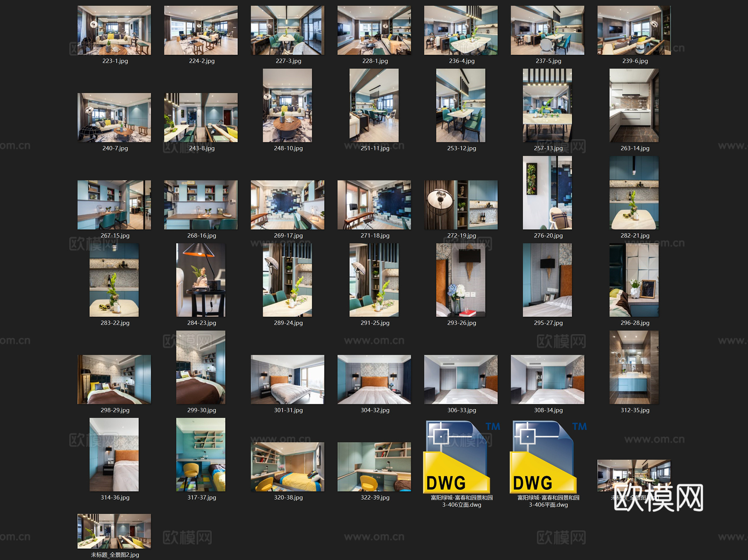Select the 257-13.jpg thumbnail
748x560 pixels.
pos(547,106)
